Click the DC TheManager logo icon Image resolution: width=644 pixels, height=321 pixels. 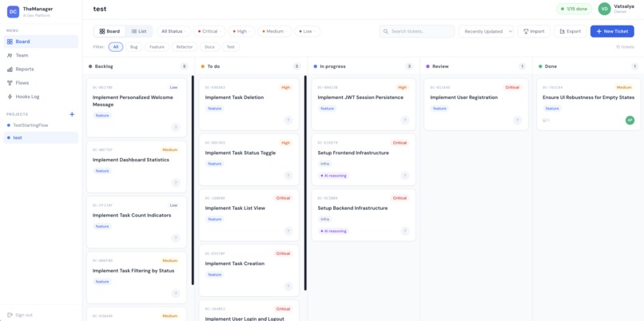pos(13,12)
